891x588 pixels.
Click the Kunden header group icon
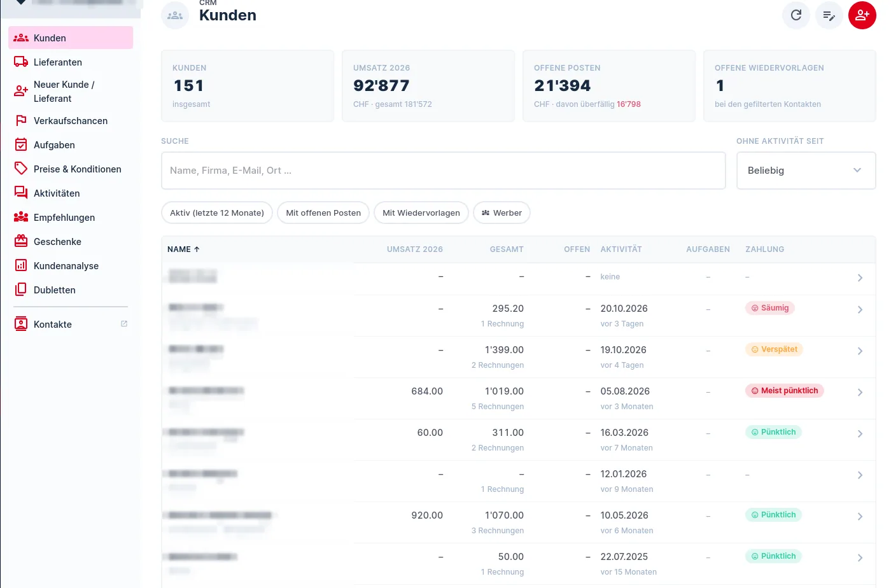pyautogui.click(x=175, y=15)
